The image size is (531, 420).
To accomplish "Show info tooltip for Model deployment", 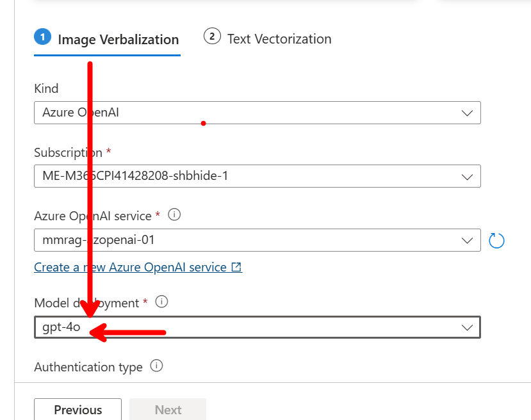I will 161,302.
